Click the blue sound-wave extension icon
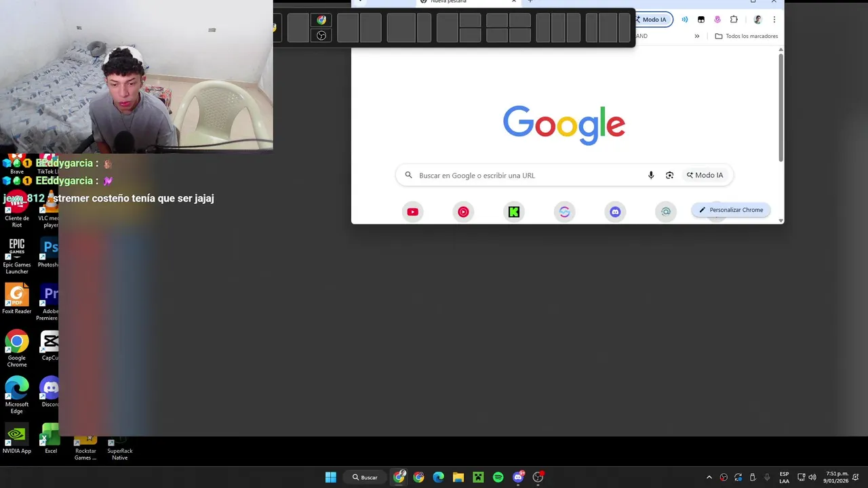This screenshot has height=488, width=868. pyautogui.click(x=685, y=20)
